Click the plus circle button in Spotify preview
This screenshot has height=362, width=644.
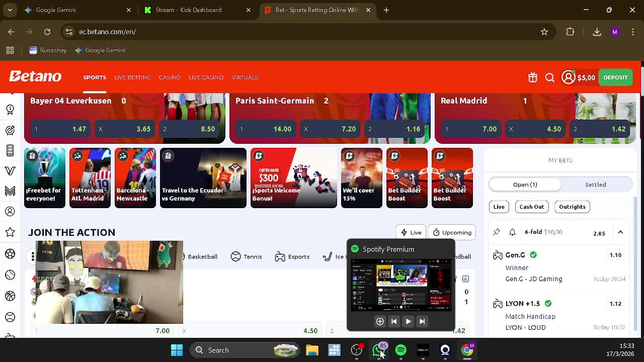(x=380, y=321)
